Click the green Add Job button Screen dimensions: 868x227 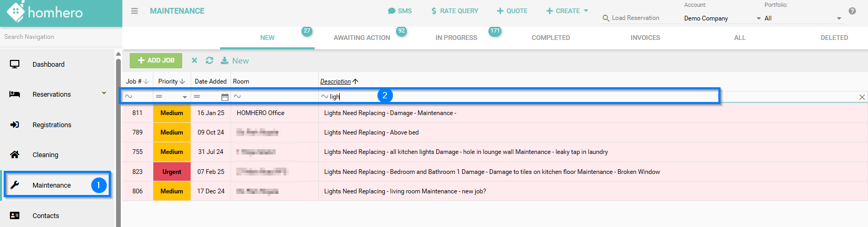pos(156,60)
